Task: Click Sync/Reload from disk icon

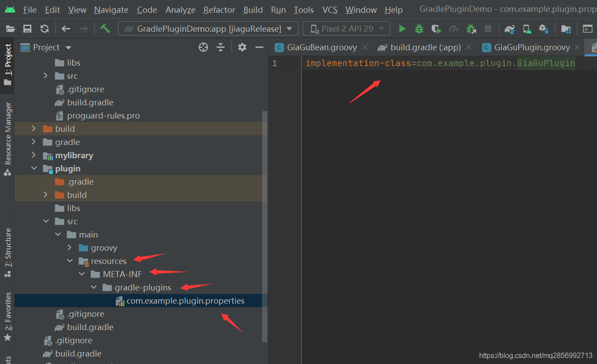Action: click(x=45, y=29)
